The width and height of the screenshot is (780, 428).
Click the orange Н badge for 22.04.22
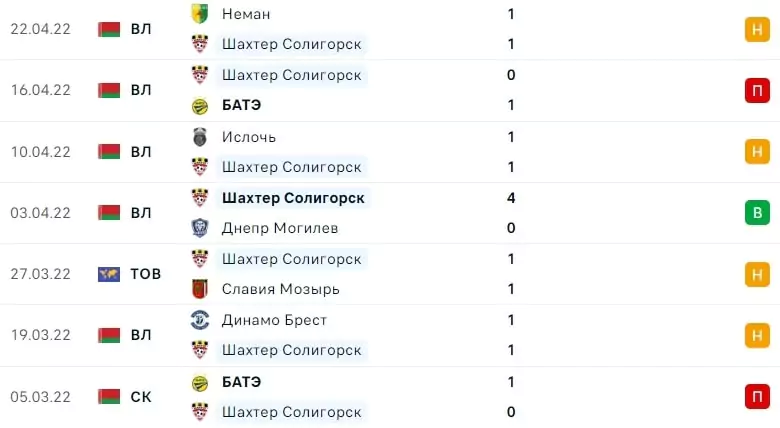(x=757, y=29)
